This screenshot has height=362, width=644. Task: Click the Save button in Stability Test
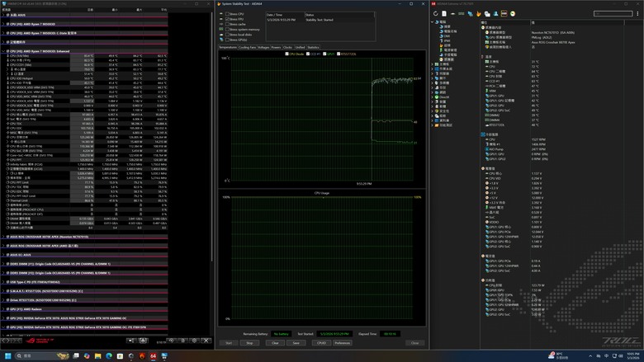(296, 343)
